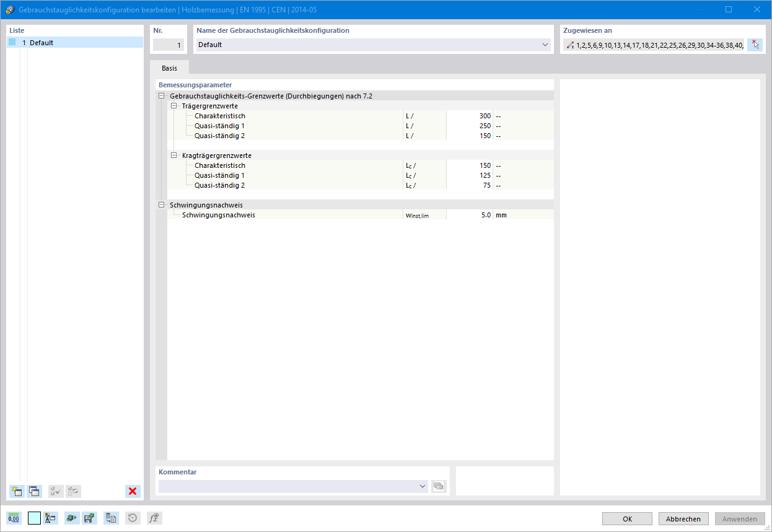Pick assigned members graphically in the model
772x532 pixels.
[x=755, y=44]
